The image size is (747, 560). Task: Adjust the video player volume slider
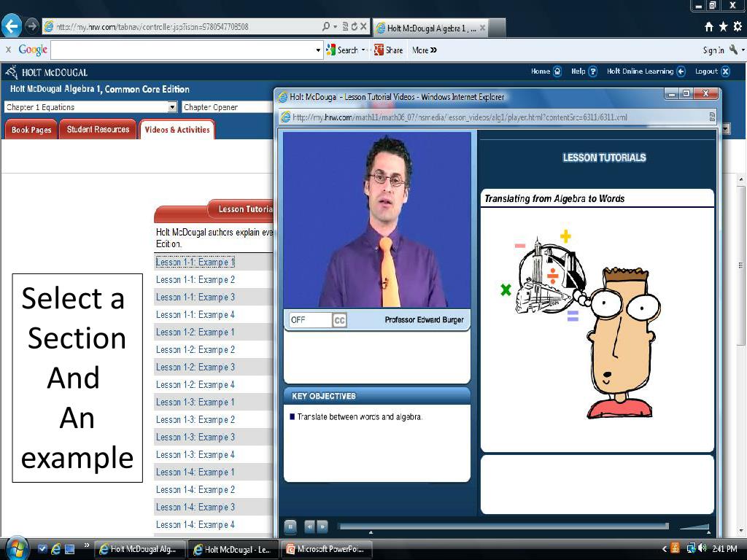pos(694,526)
